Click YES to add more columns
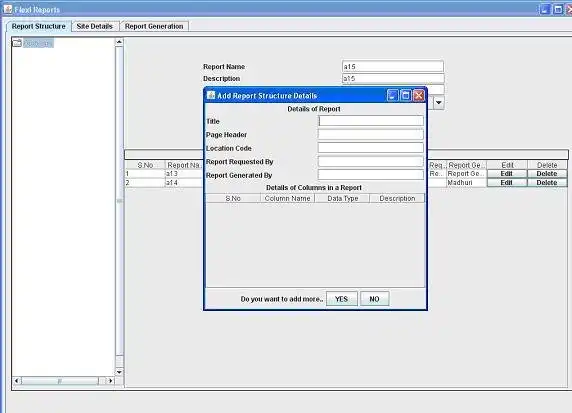The width and height of the screenshot is (572, 413). click(341, 299)
